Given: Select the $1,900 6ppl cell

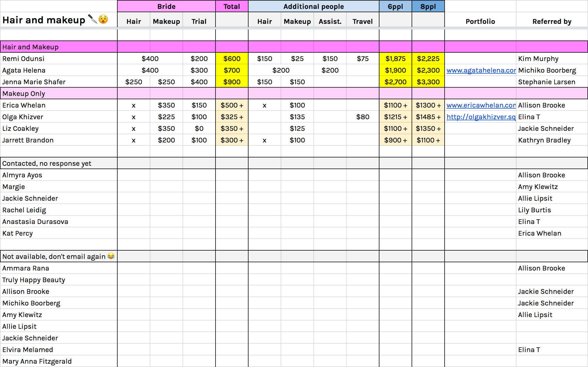Looking at the screenshot, I should pyautogui.click(x=396, y=70).
